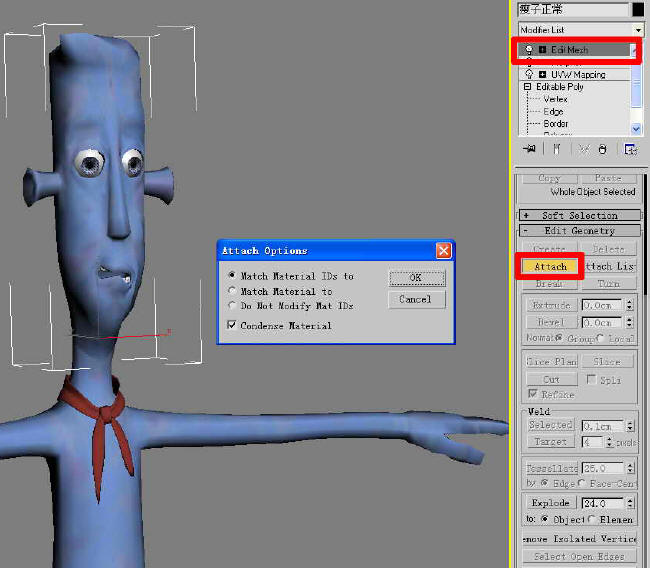Image resolution: width=650 pixels, height=568 pixels.
Task: Click the Attach List button
Action: click(x=610, y=266)
